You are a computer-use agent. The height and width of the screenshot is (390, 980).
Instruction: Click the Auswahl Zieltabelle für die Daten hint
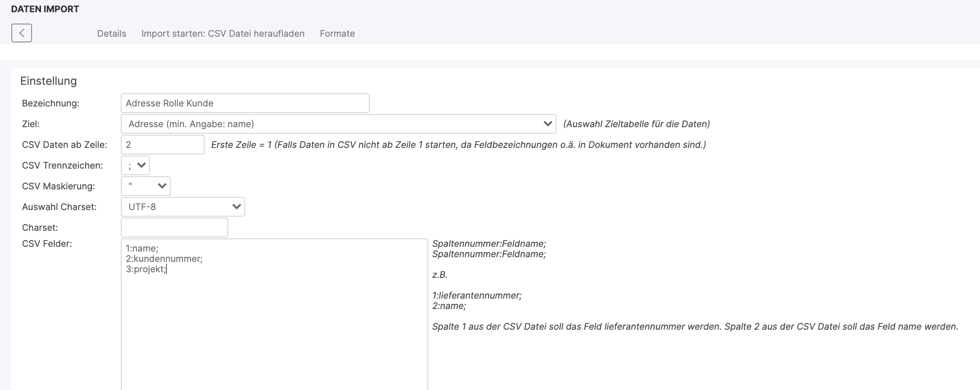[636, 124]
